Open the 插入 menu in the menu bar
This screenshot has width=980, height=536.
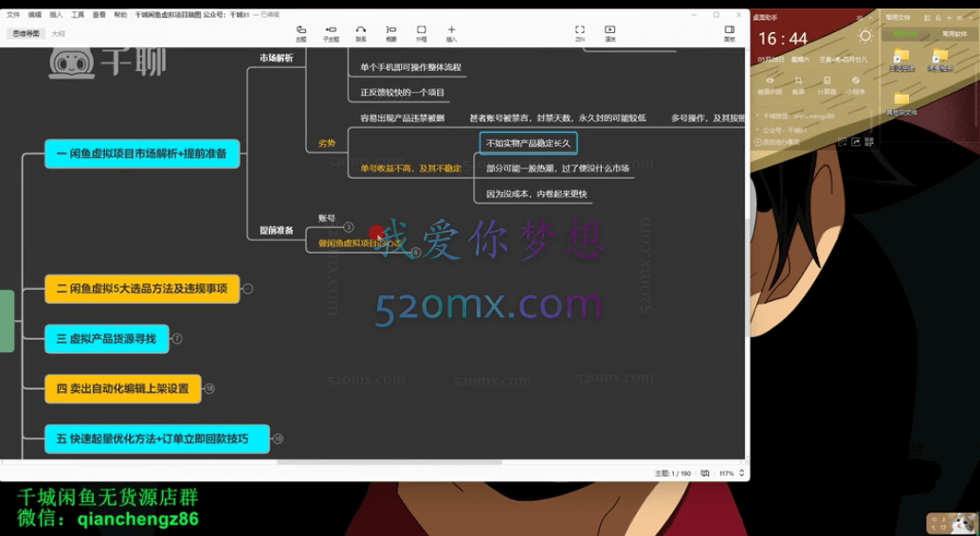pyautogui.click(x=56, y=14)
